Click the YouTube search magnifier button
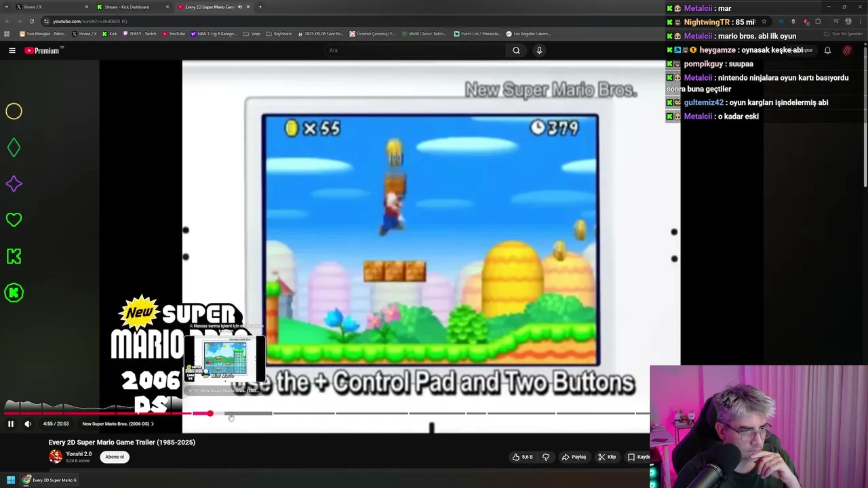868x488 pixels. 516,50
